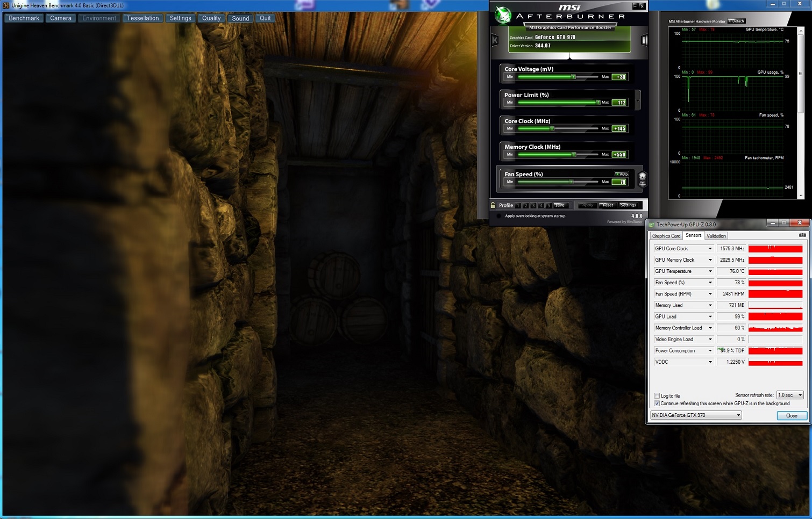Viewport: 812px width, 519px height.
Task: Open the Quality menu in Heaven
Action: coord(211,18)
